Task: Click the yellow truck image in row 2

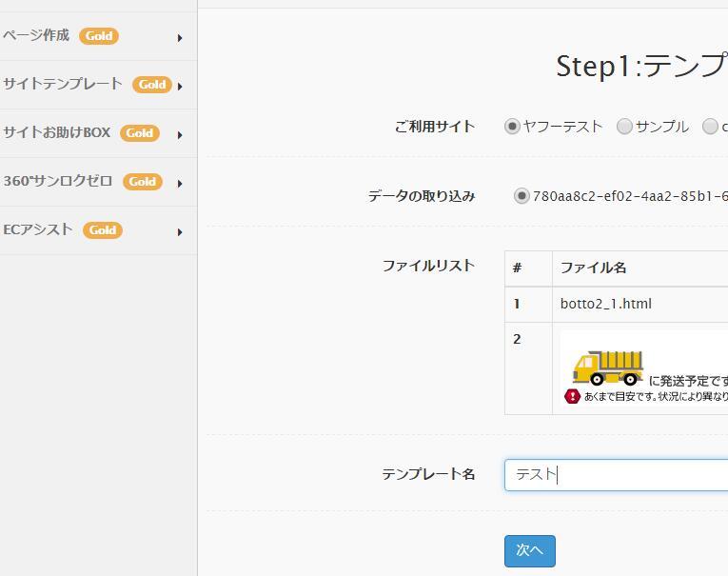Action: coord(608,367)
